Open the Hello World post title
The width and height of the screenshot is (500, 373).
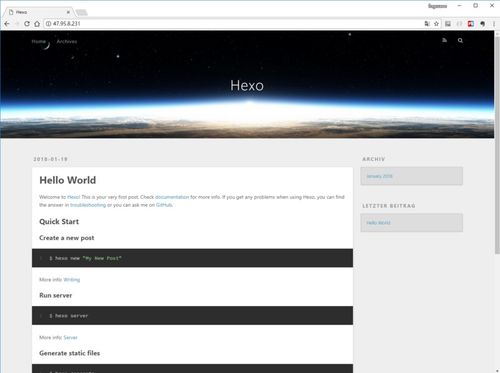point(68,180)
